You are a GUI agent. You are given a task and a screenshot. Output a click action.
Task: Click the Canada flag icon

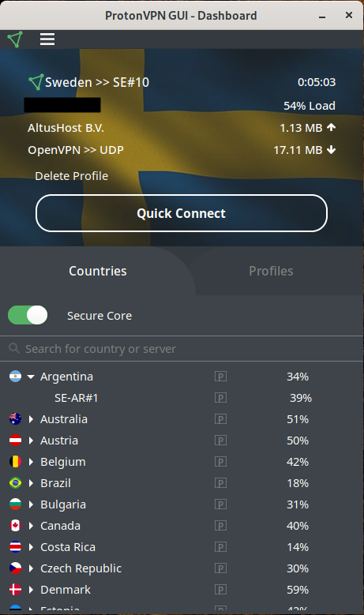15,526
